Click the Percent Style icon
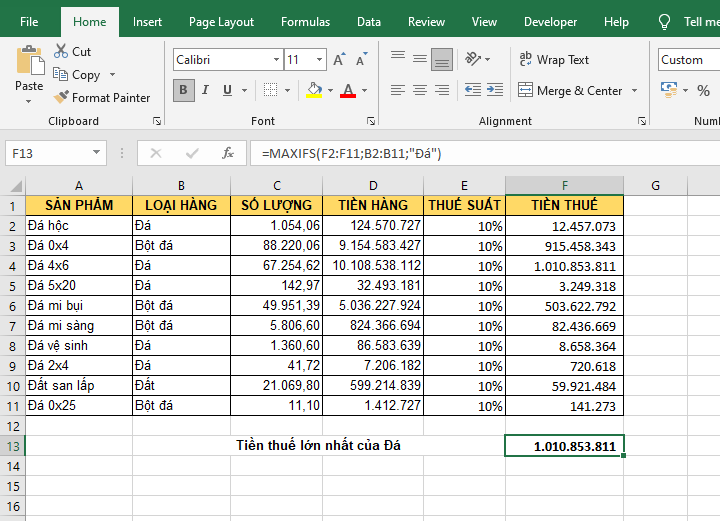Image resolution: width=720 pixels, height=521 pixels. point(702,90)
